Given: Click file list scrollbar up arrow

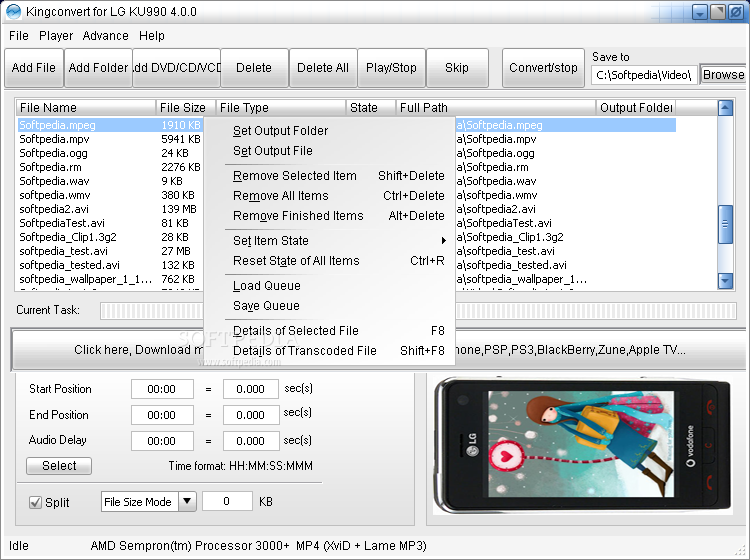Looking at the screenshot, I should (x=726, y=108).
